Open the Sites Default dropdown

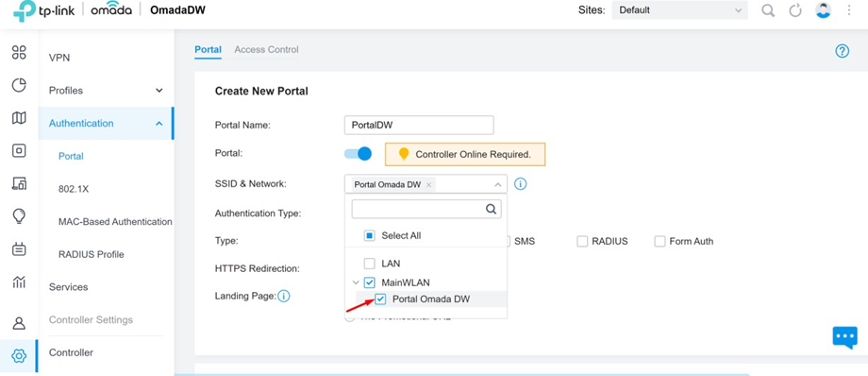[x=680, y=10]
